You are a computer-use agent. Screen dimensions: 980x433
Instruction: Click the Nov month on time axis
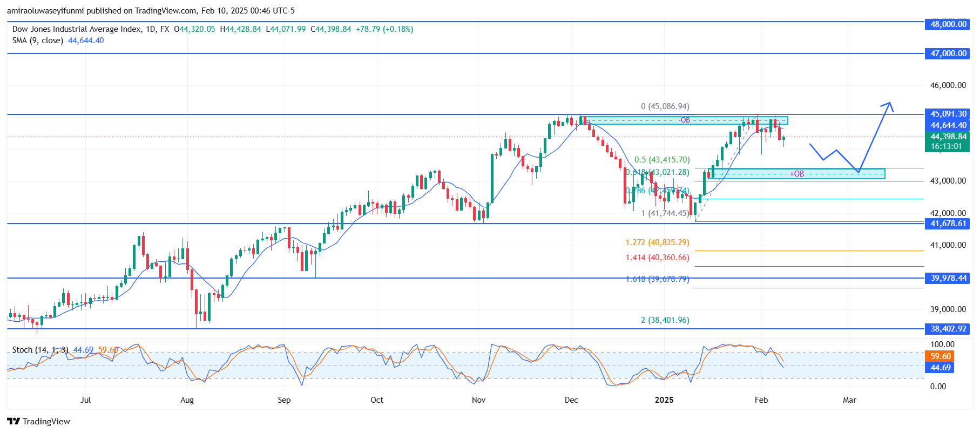(478, 400)
